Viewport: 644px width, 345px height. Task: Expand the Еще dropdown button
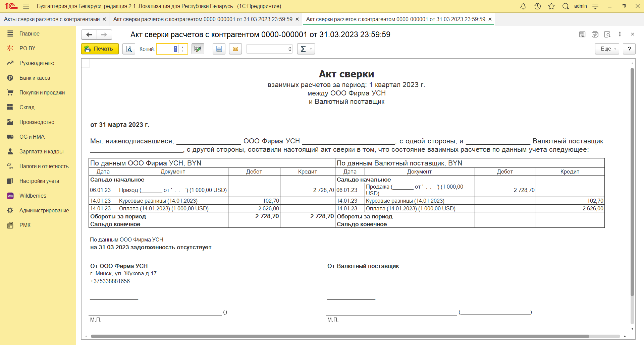coord(607,49)
